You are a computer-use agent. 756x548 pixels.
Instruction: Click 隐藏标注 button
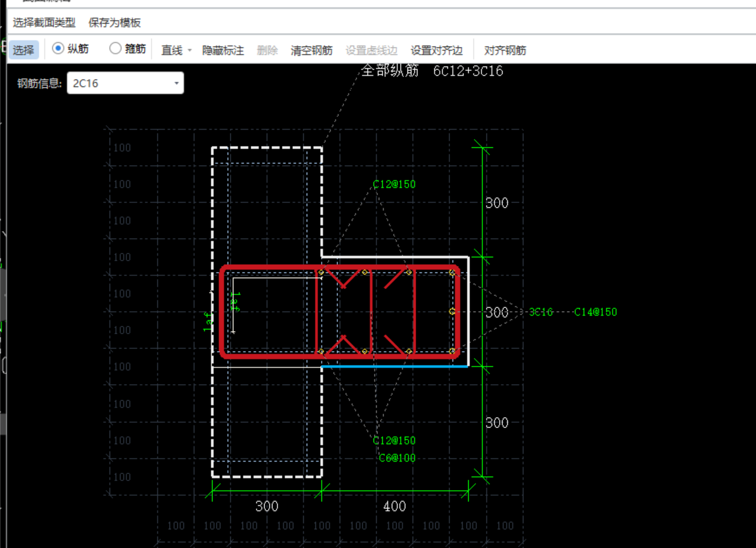coord(223,50)
